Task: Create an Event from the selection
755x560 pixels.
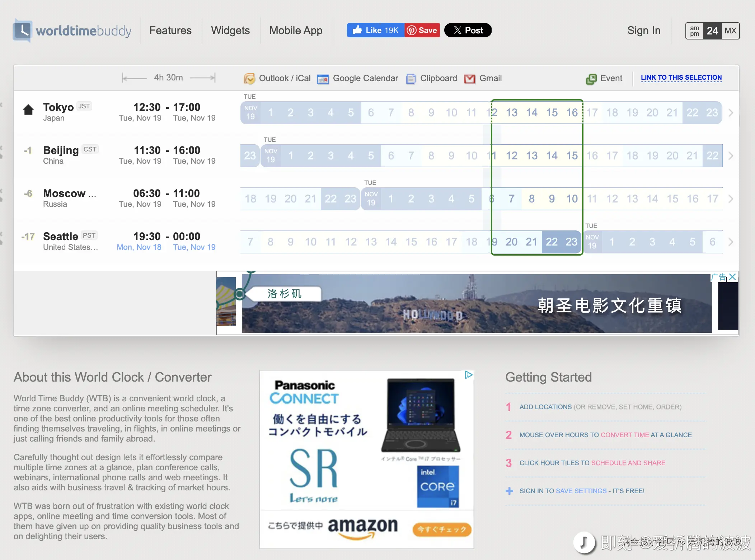Action: point(604,78)
